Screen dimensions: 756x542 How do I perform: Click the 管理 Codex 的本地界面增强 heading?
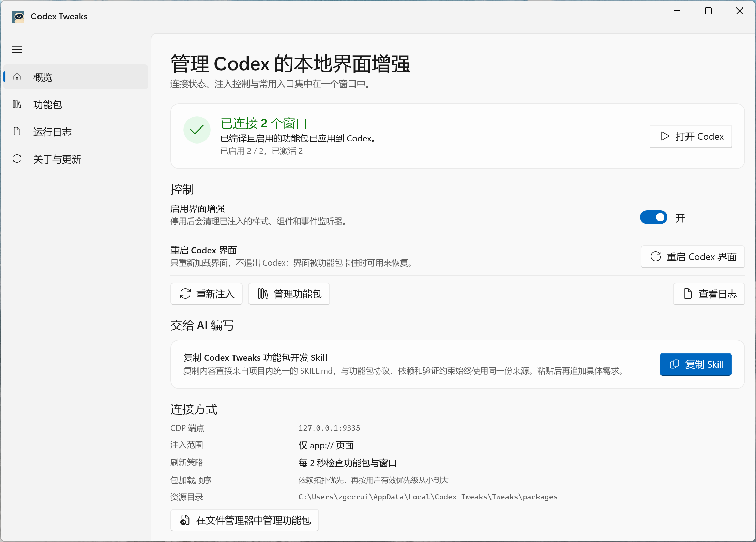[x=290, y=64]
